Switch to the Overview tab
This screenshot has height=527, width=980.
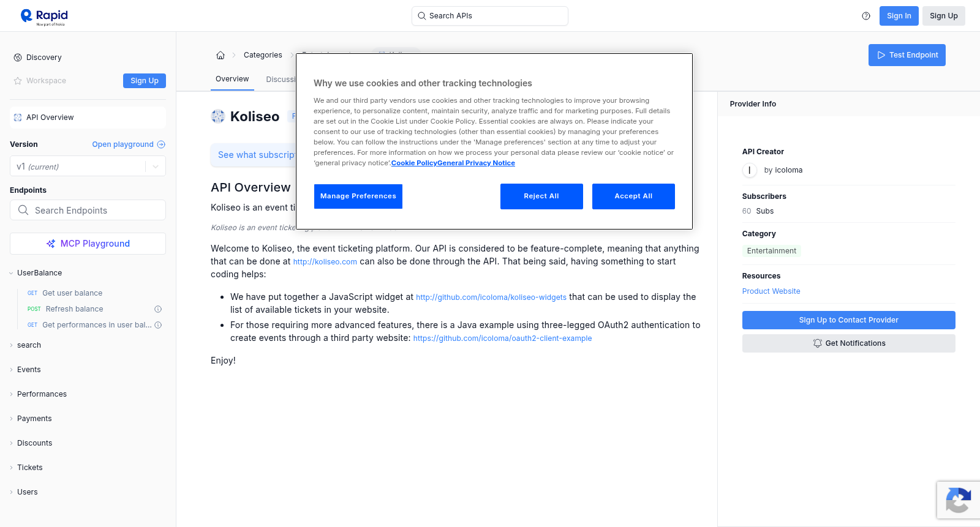point(232,79)
